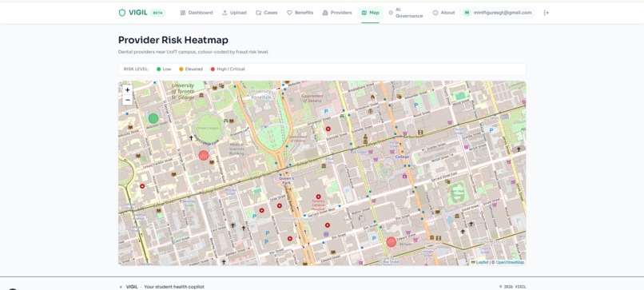Click the minifiguresgt@gmail.com account label
The width and height of the screenshot is (644, 290).
(x=503, y=13)
